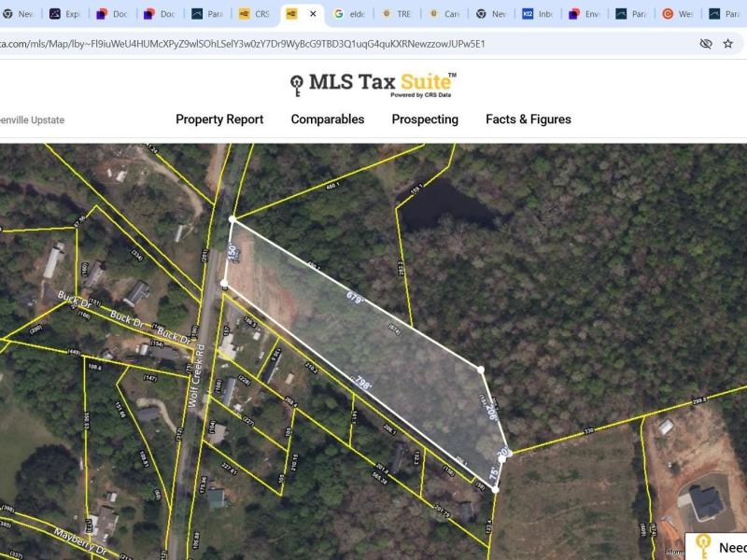Viewport: 747px width, 560px height.
Task: Open the crossed-out eye icon in address bar
Action: tap(706, 44)
